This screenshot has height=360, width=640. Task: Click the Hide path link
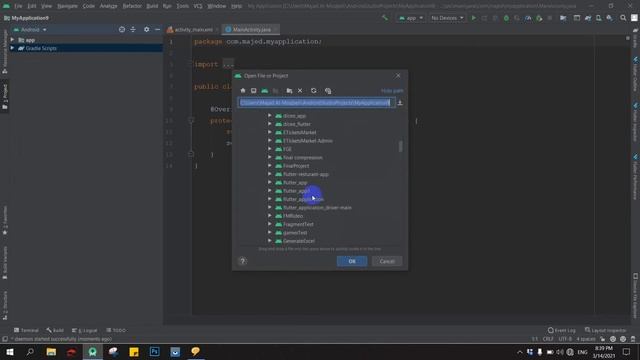(392, 91)
